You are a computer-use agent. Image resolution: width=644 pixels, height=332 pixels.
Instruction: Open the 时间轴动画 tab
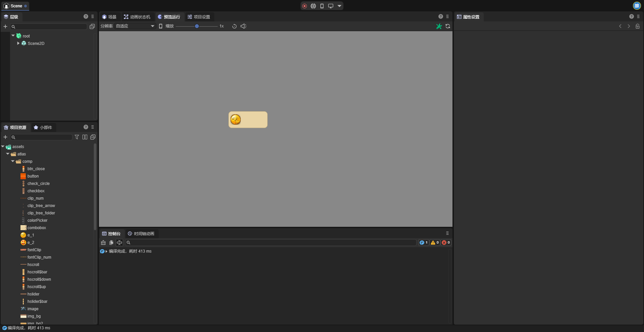tap(141, 234)
